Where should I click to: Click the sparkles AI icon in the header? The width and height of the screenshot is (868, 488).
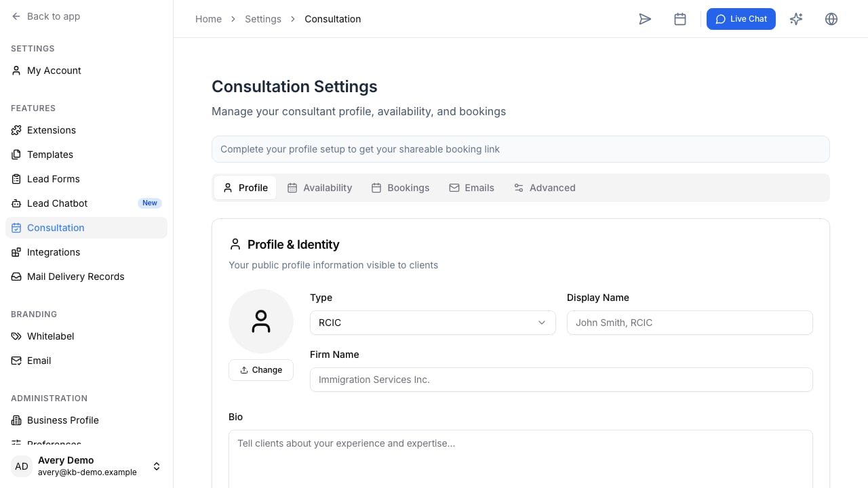[796, 19]
